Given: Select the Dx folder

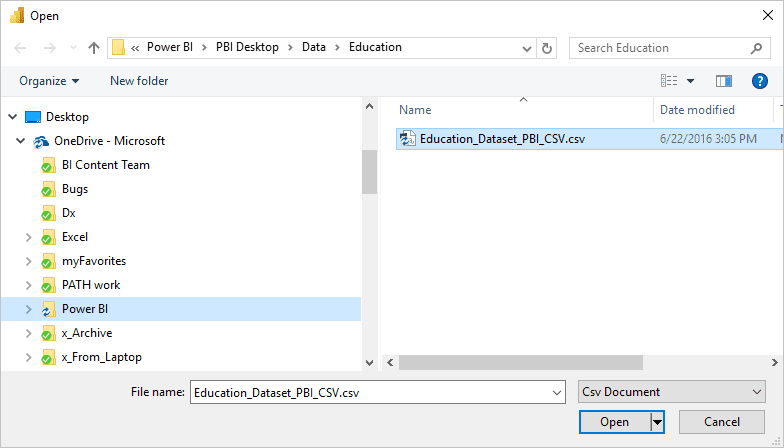Looking at the screenshot, I should 68,213.
